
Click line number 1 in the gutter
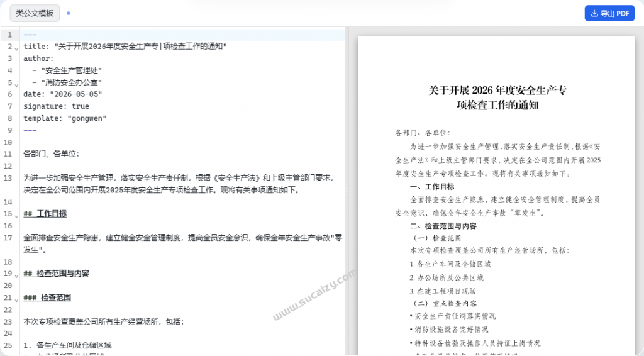pyautogui.click(x=9, y=35)
